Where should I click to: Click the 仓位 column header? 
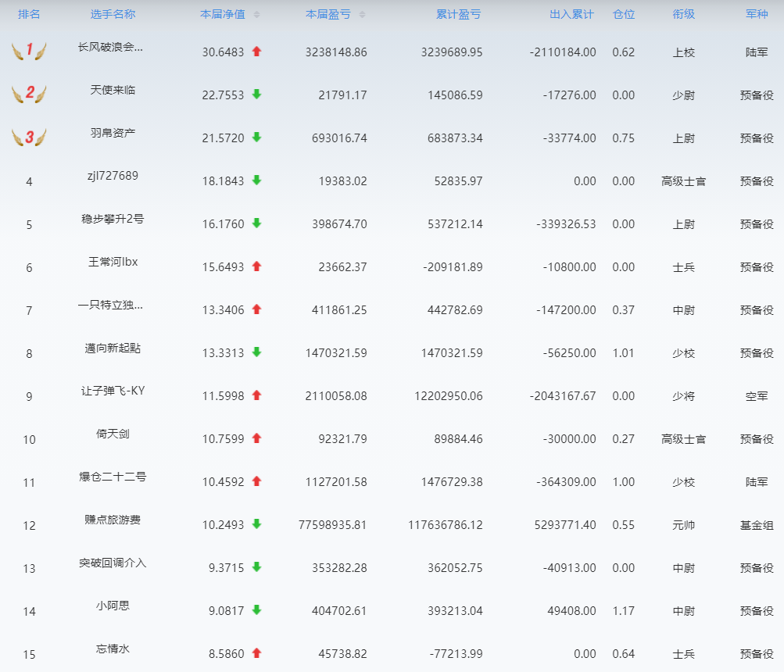point(624,14)
